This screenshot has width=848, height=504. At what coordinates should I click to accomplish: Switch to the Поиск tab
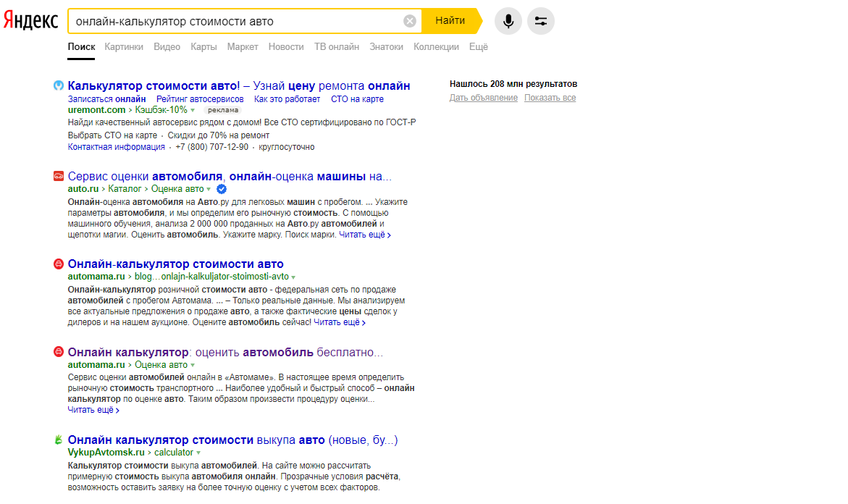pos(81,47)
